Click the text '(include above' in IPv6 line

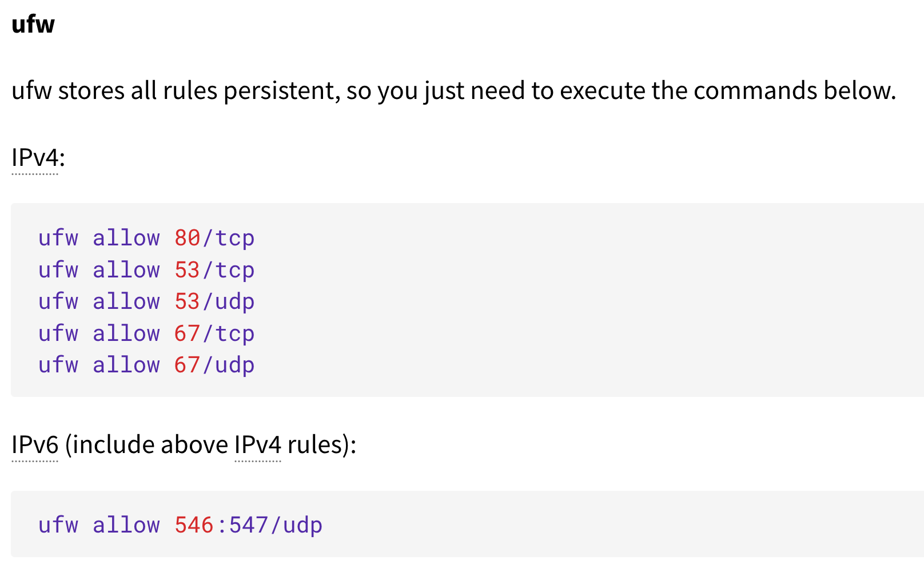[147, 444]
